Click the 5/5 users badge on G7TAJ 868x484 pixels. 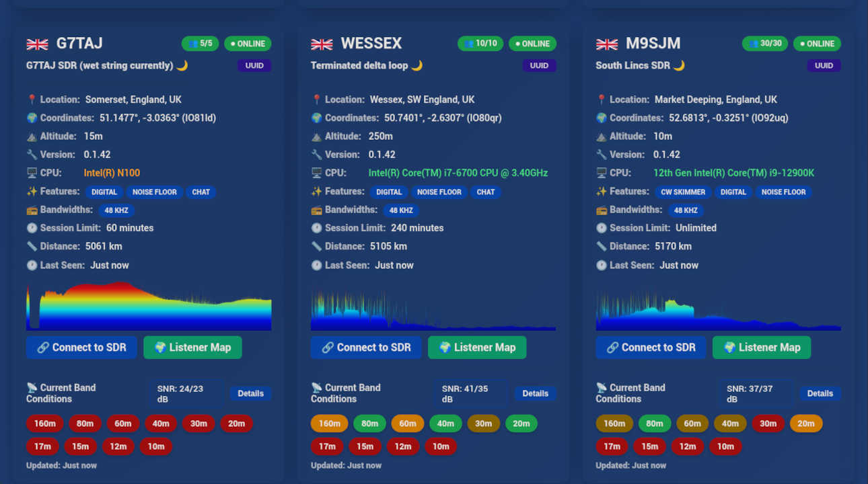click(x=200, y=44)
